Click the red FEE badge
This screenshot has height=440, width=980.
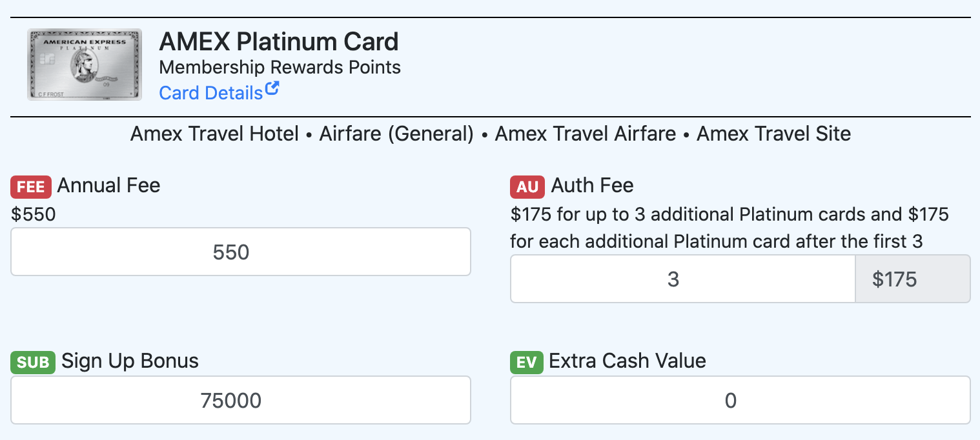click(x=31, y=187)
